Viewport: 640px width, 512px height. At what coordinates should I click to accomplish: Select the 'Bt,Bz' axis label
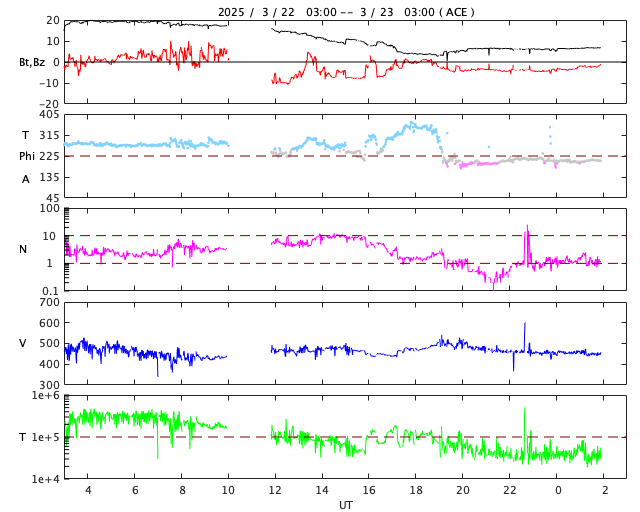(x=32, y=62)
